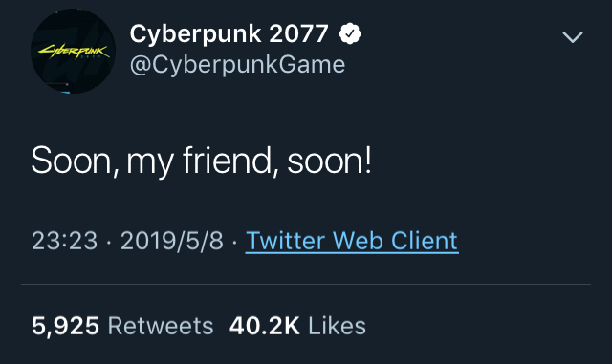The height and width of the screenshot is (364, 612).
Task: Click the word friend in the tweet
Action: click(x=229, y=160)
